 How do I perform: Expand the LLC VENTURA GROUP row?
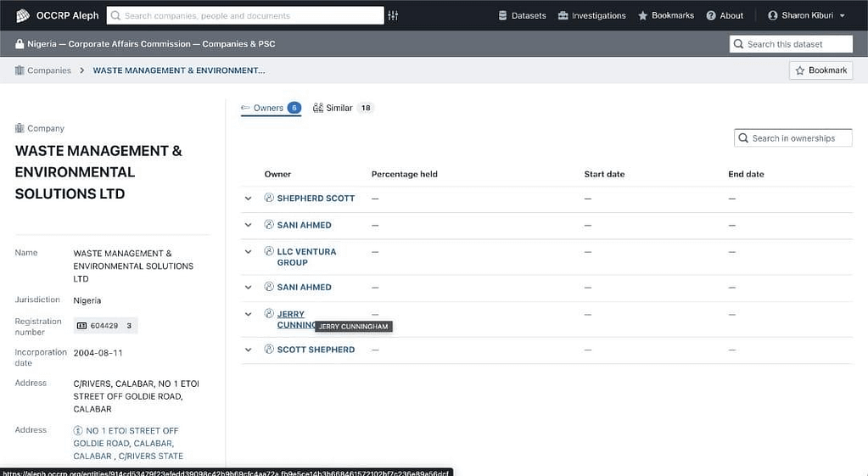[x=249, y=252]
